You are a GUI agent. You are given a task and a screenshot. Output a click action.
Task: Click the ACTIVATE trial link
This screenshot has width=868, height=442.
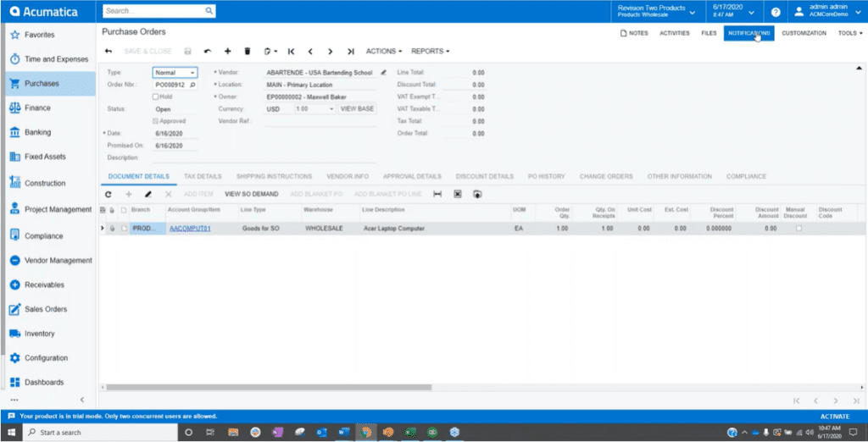pos(835,416)
